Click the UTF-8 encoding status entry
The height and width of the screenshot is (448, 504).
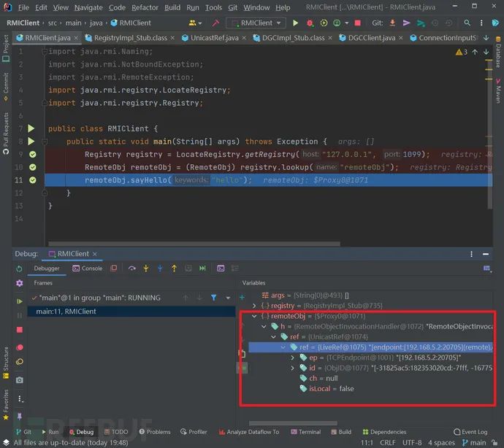[x=412, y=443]
